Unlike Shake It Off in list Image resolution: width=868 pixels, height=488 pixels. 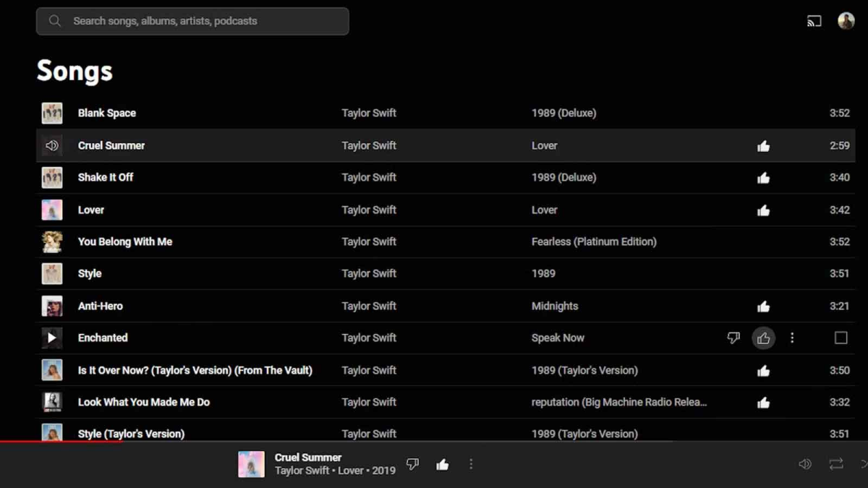[763, 178]
